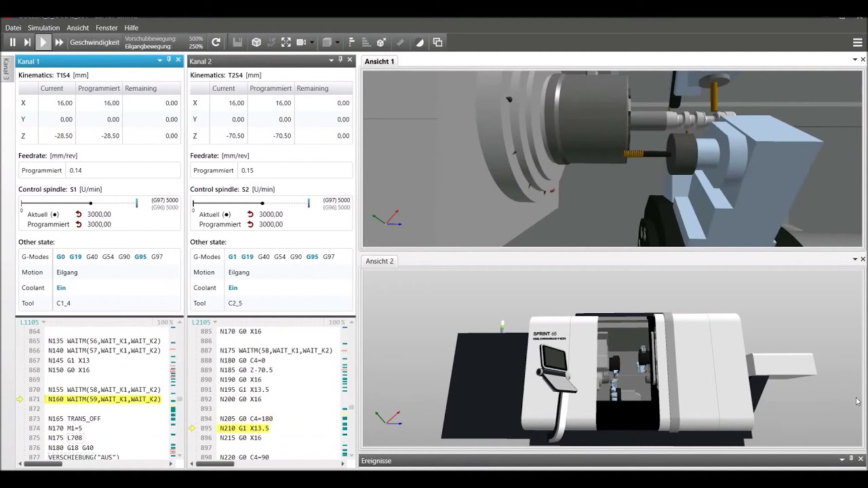The width and height of the screenshot is (868, 488).
Task: Click the overlapping windows icon
Action: click(437, 42)
